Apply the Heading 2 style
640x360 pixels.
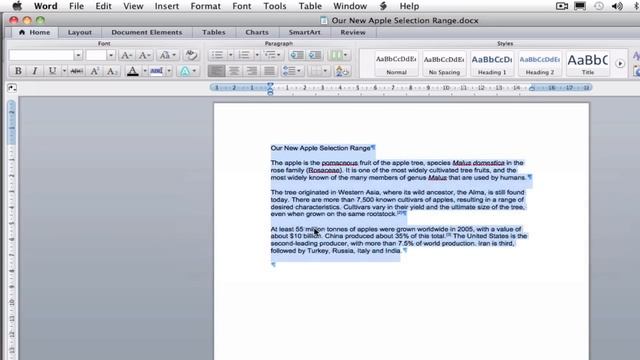pyautogui.click(x=540, y=64)
